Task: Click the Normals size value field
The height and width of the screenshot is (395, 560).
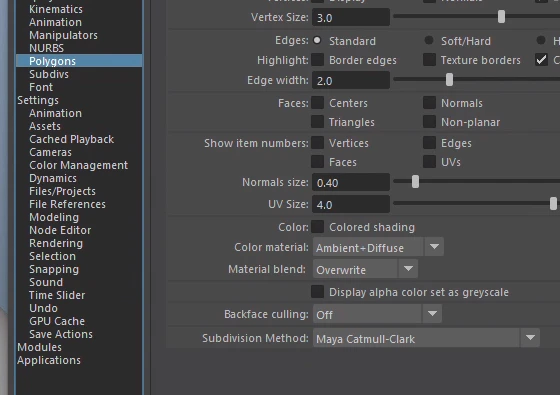Action: [351, 182]
